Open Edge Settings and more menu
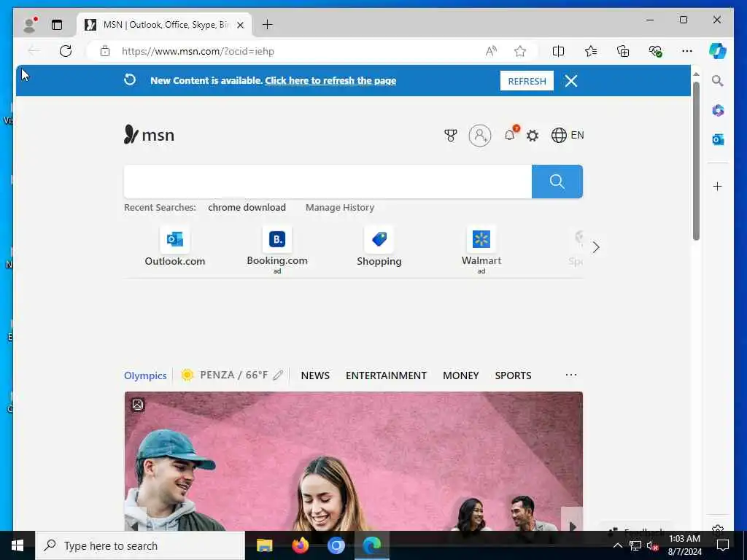 point(687,51)
